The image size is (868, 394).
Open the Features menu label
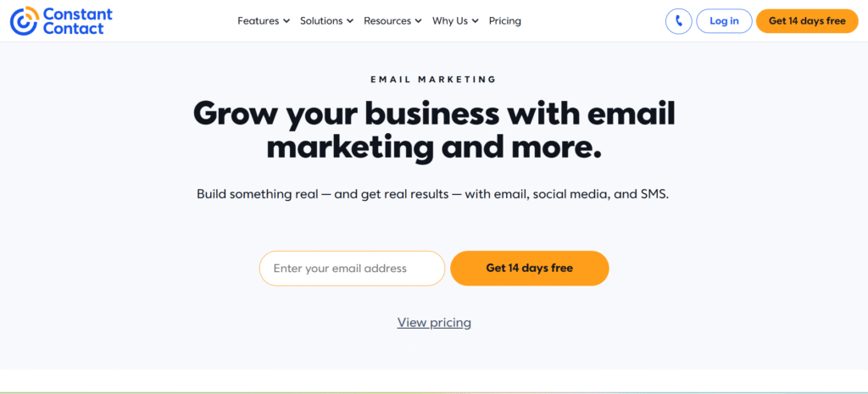point(258,21)
